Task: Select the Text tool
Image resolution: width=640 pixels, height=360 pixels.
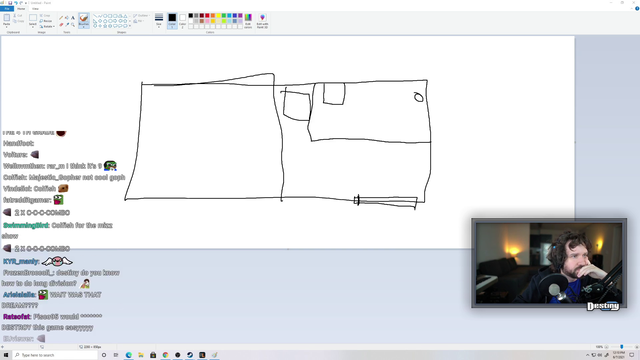Action: [73, 18]
